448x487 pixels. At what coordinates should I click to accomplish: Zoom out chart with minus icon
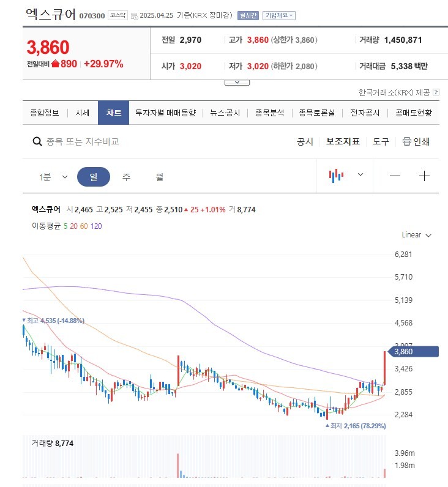click(x=395, y=176)
